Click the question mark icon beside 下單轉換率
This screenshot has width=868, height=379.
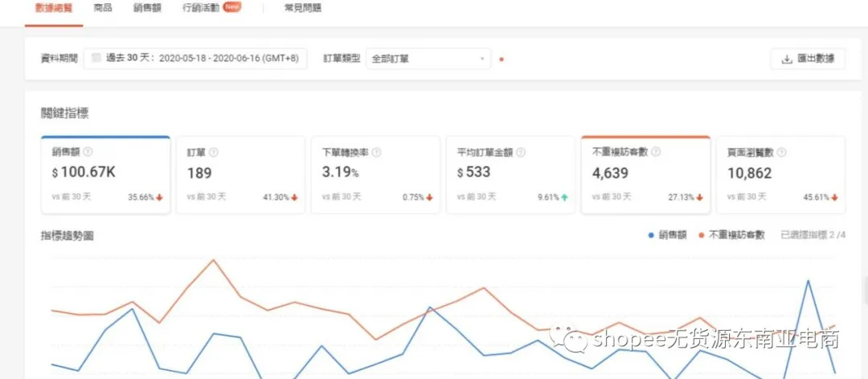click(377, 152)
